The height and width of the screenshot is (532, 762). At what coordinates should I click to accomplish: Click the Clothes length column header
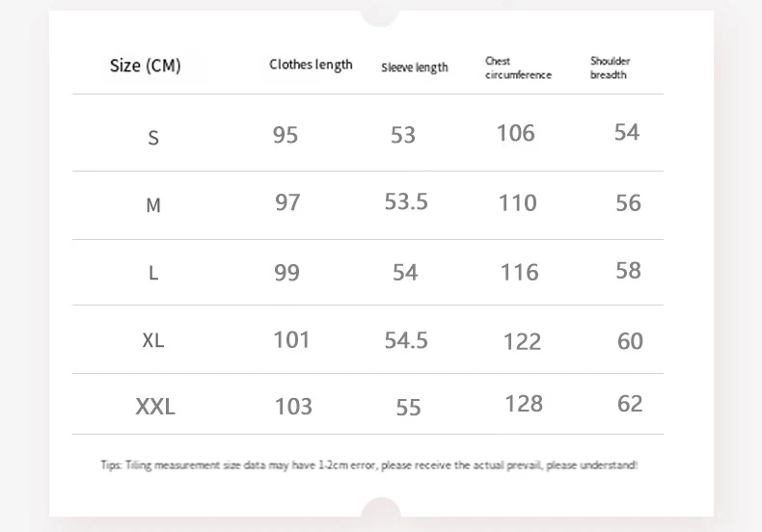point(311,65)
